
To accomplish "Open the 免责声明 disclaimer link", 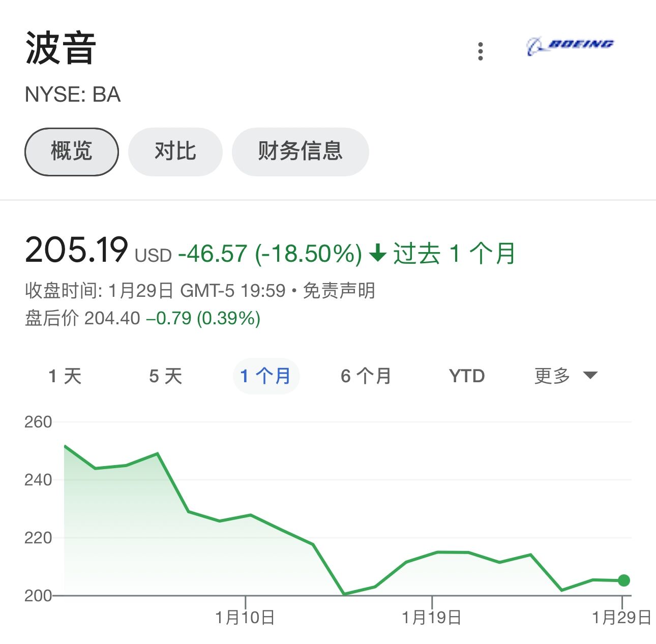I will coord(339,291).
